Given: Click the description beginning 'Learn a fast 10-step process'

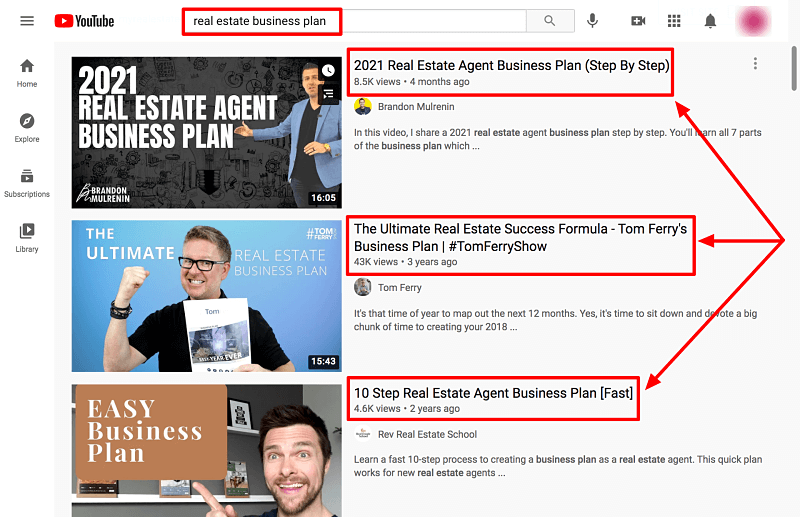Looking at the screenshot, I should [558, 466].
